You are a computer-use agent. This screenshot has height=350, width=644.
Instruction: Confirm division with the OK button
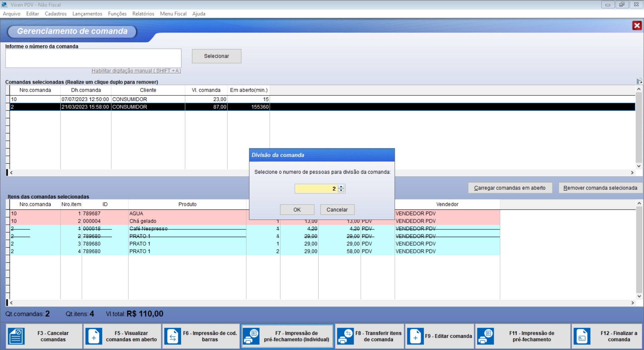coord(297,210)
